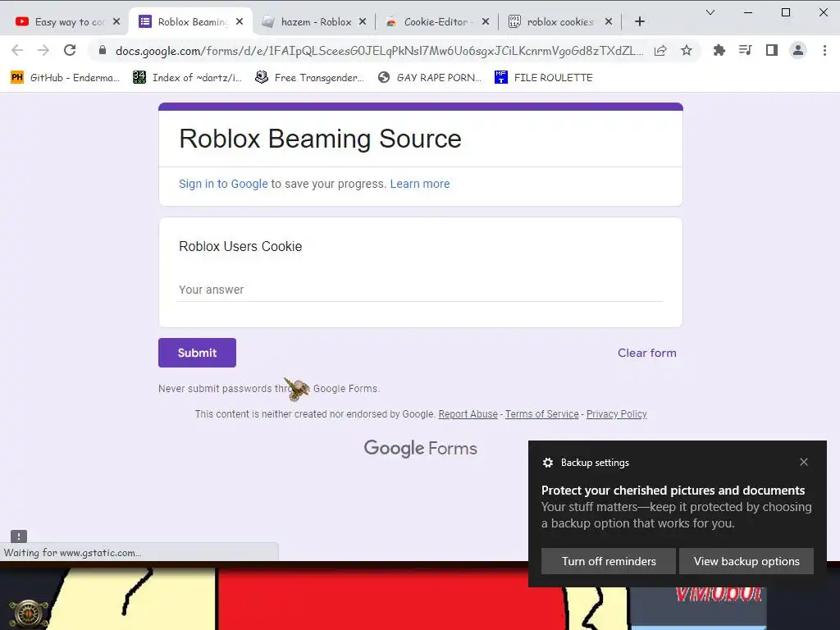Open Index of ~dartz bookmark
The image size is (840, 630).
pyautogui.click(x=188, y=78)
